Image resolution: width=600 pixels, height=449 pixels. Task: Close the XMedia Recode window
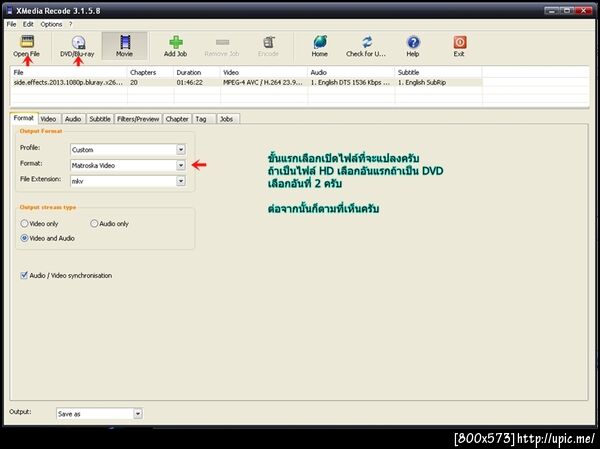coord(584,11)
